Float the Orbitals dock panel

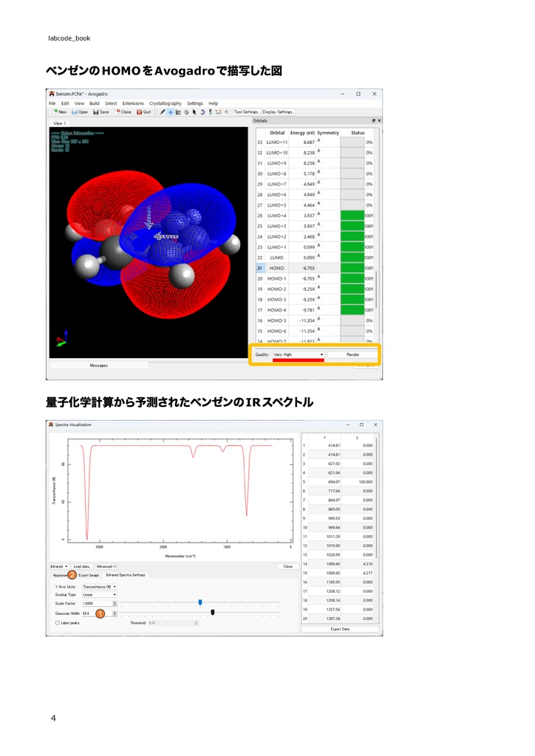pos(373,120)
